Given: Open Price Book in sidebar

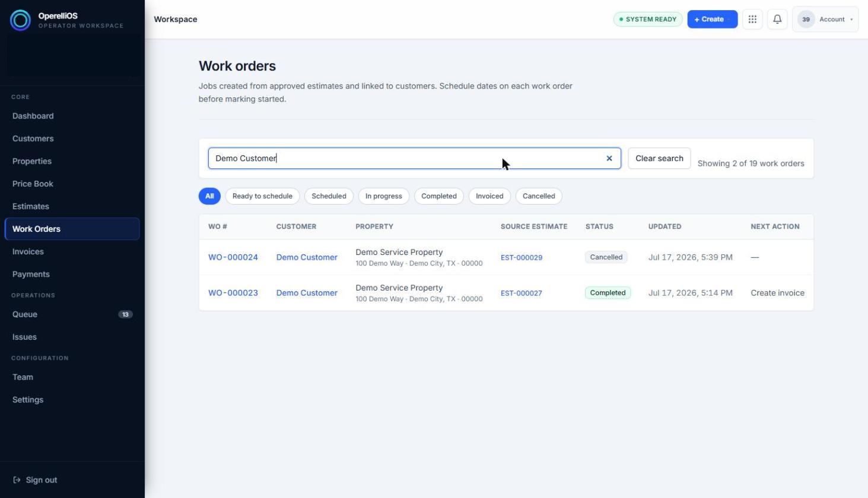Looking at the screenshot, I should [72, 184].
